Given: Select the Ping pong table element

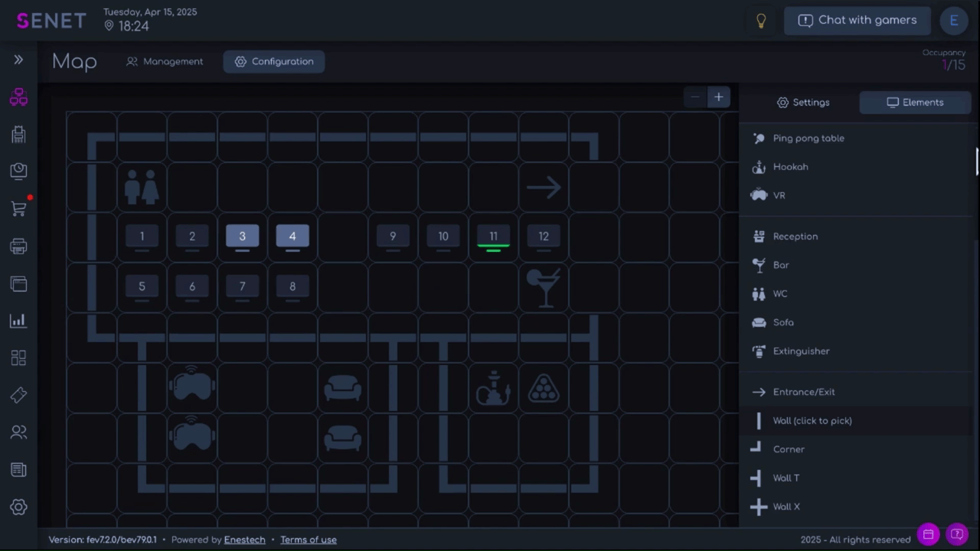Looking at the screenshot, I should click(x=808, y=138).
